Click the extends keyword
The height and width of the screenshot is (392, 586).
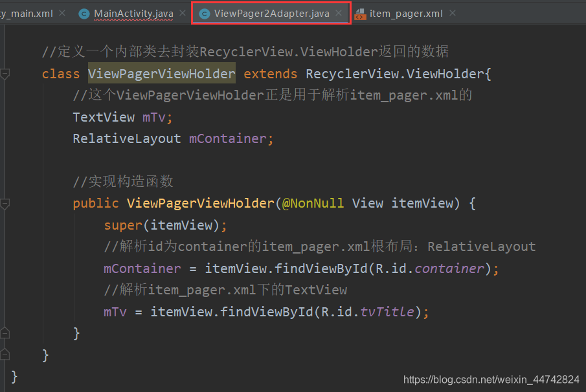tap(270, 74)
